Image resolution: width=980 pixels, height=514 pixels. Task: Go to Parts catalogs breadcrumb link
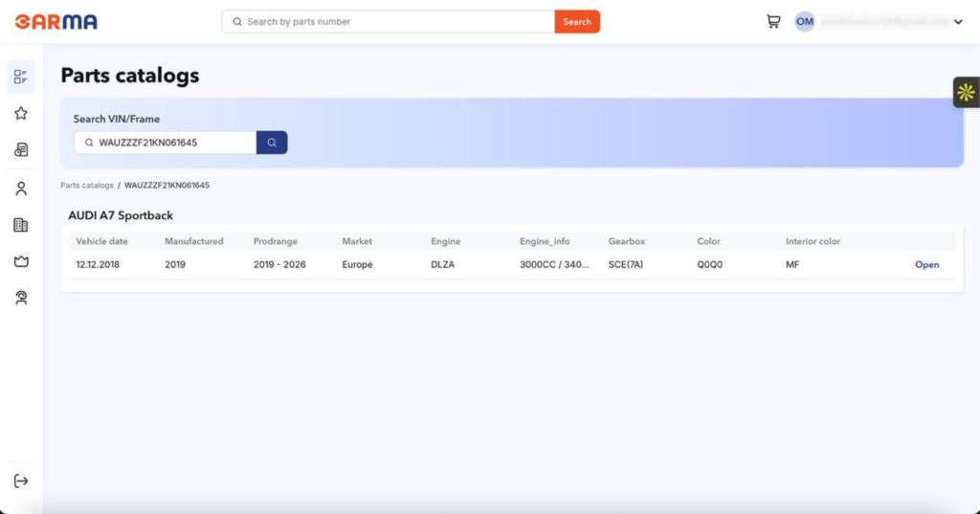(87, 186)
